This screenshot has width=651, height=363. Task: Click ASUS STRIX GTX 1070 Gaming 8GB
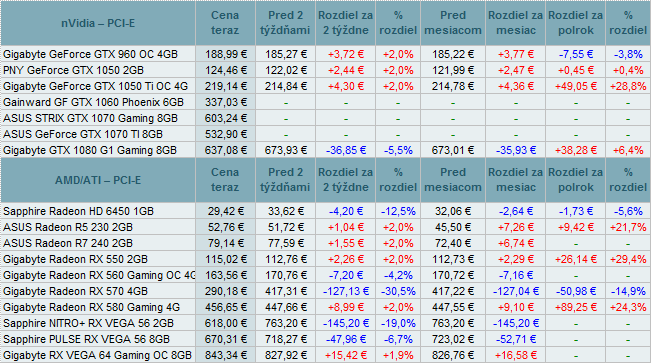tap(90, 118)
